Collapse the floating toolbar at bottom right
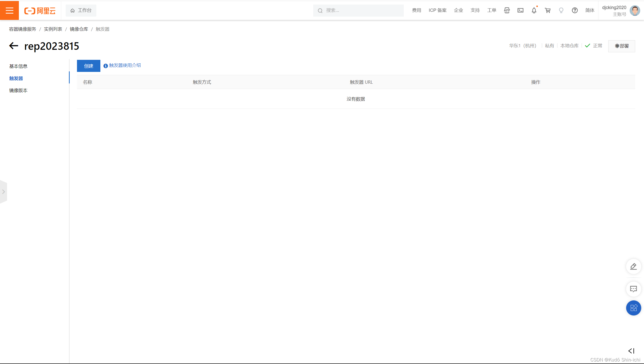The image size is (644, 364). coord(631,351)
